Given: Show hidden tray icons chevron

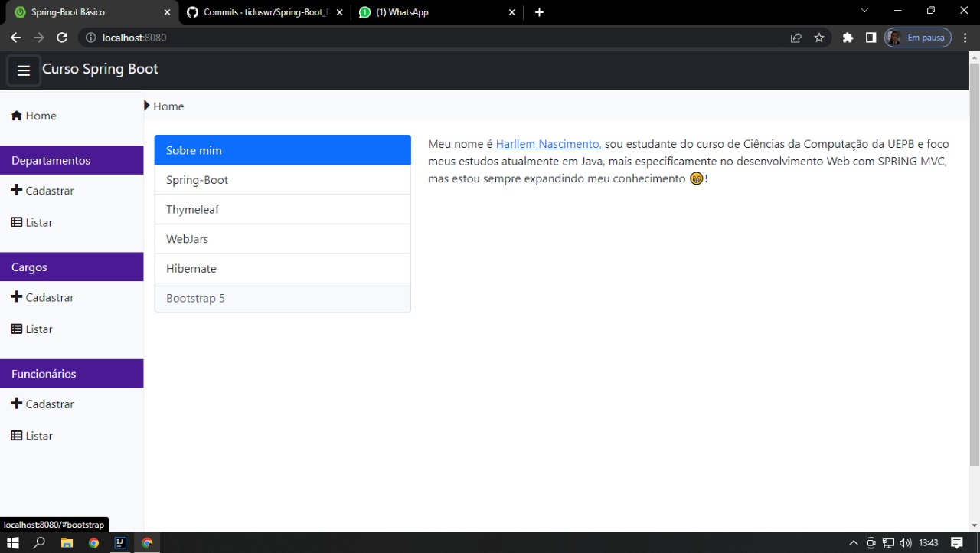Looking at the screenshot, I should coord(854,543).
